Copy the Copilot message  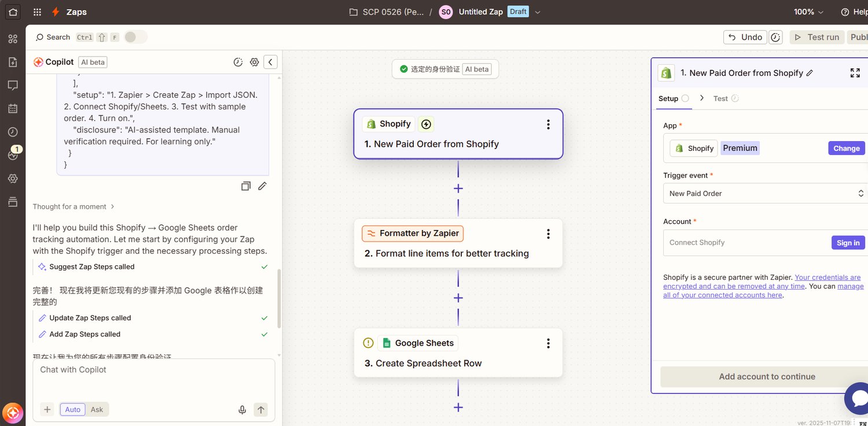(246, 186)
